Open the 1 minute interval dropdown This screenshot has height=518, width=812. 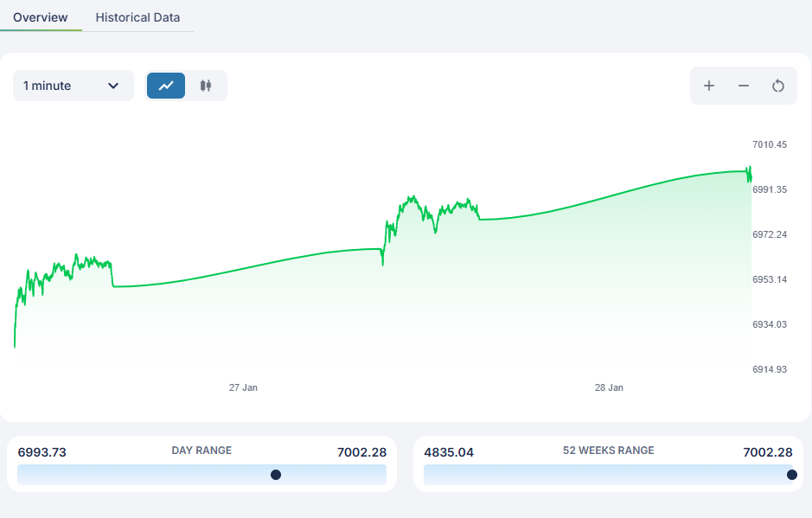coord(73,86)
